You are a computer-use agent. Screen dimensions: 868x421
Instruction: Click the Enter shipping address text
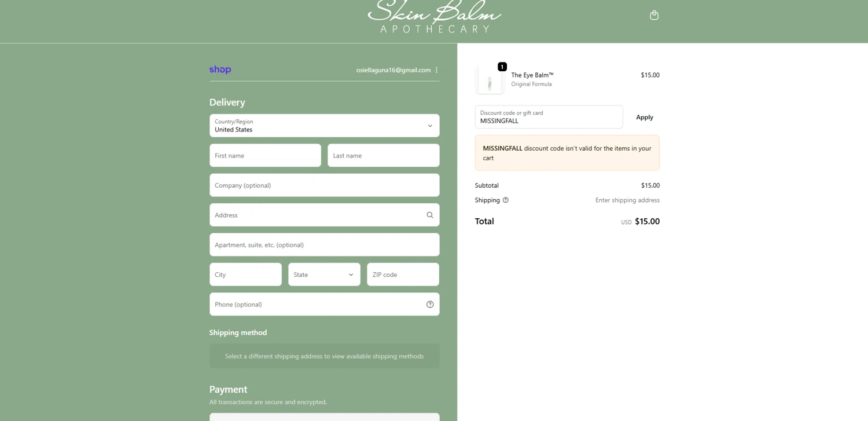627,200
